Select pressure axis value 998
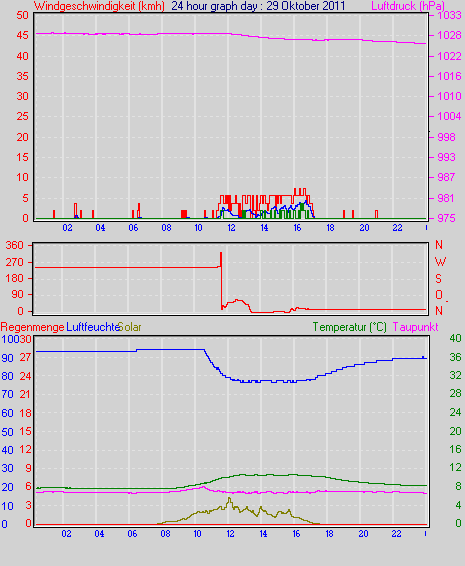 click(x=446, y=137)
